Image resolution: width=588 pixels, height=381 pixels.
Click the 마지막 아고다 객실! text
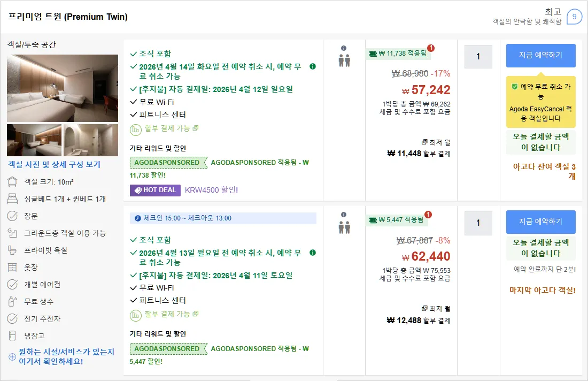point(542,290)
